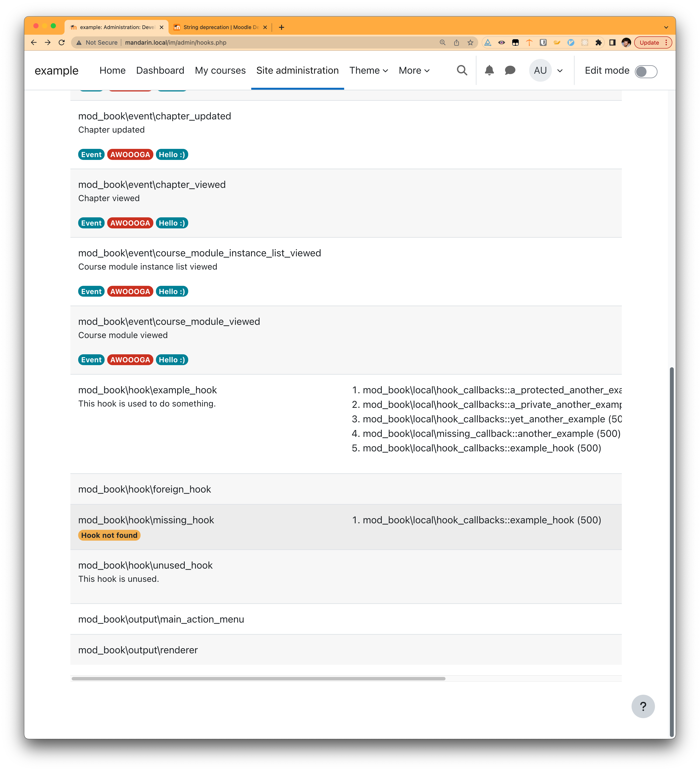700x771 pixels.
Task: Open the Dashboard menu item
Action: pyautogui.click(x=160, y=70)
